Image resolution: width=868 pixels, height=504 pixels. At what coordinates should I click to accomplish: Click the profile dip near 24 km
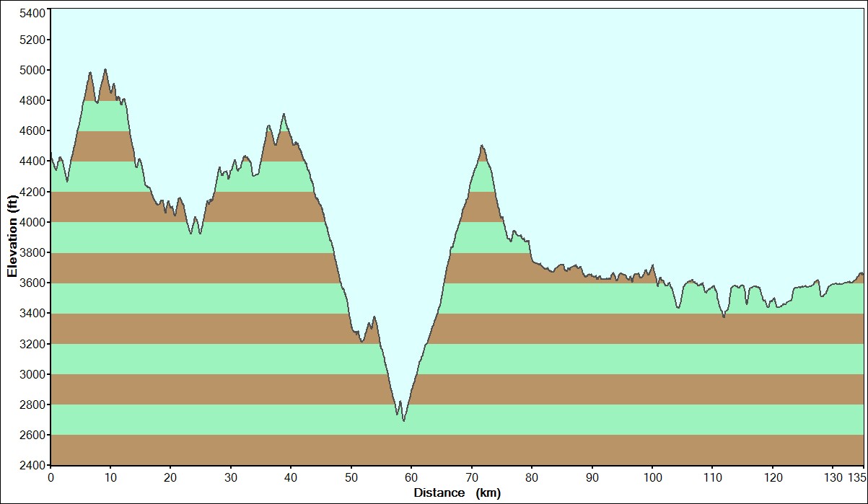[x=191, y=234]
